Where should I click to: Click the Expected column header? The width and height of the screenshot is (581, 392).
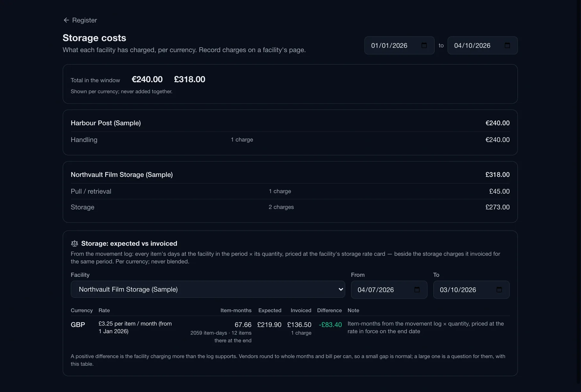270,310
